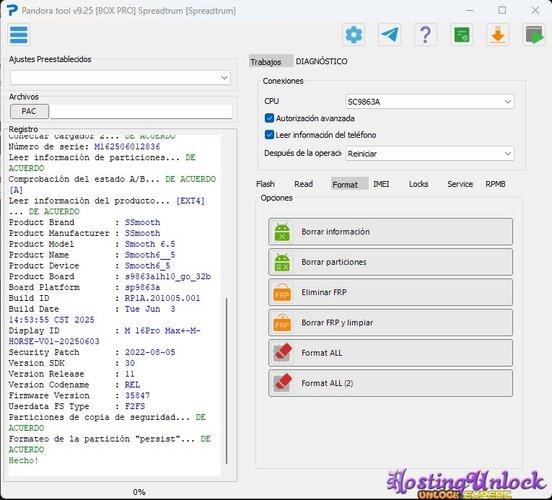This screenshot has width=552, height=500.
Task: Click the PAC file path input field
Action: pyautogui.click(x=141, y=111)
